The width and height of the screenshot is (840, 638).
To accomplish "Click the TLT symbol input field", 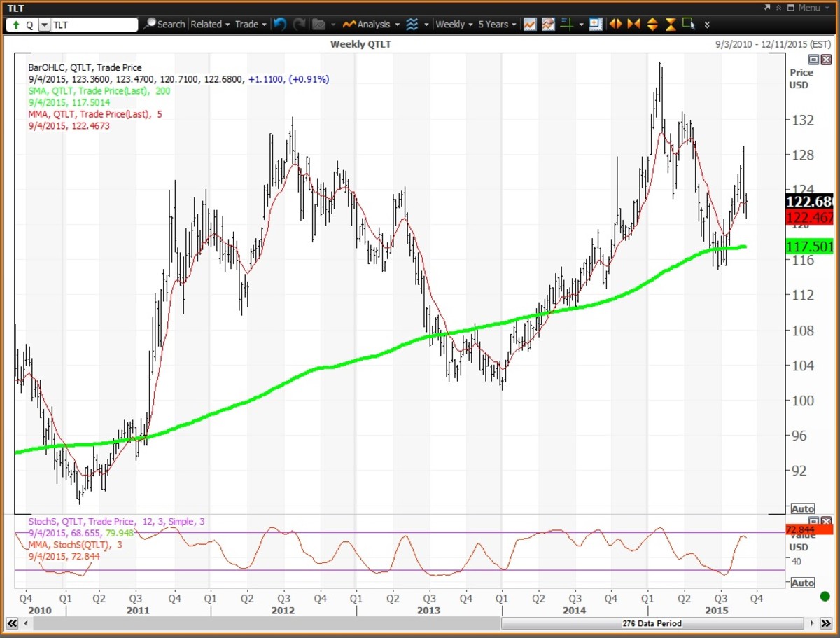I will pos(94,25).
